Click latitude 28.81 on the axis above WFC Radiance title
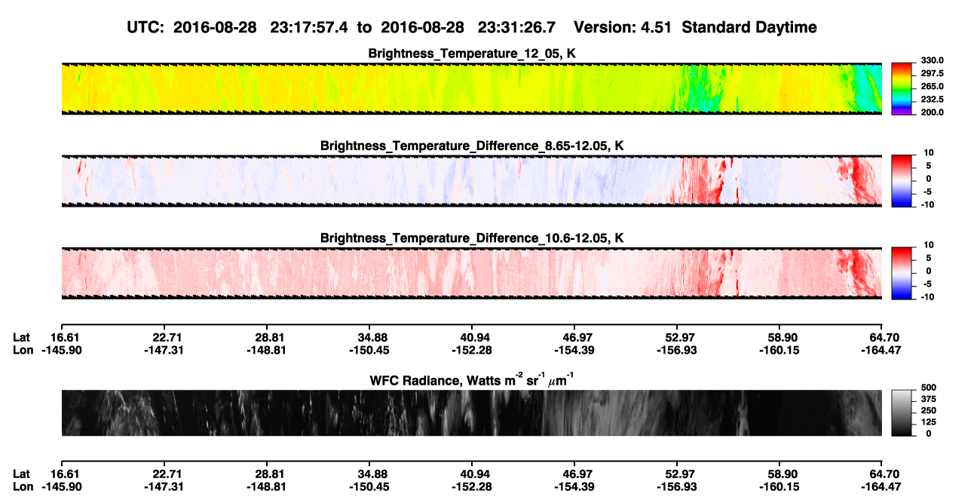This screenshot has width=980, height=503. click(x=267, y=336)
